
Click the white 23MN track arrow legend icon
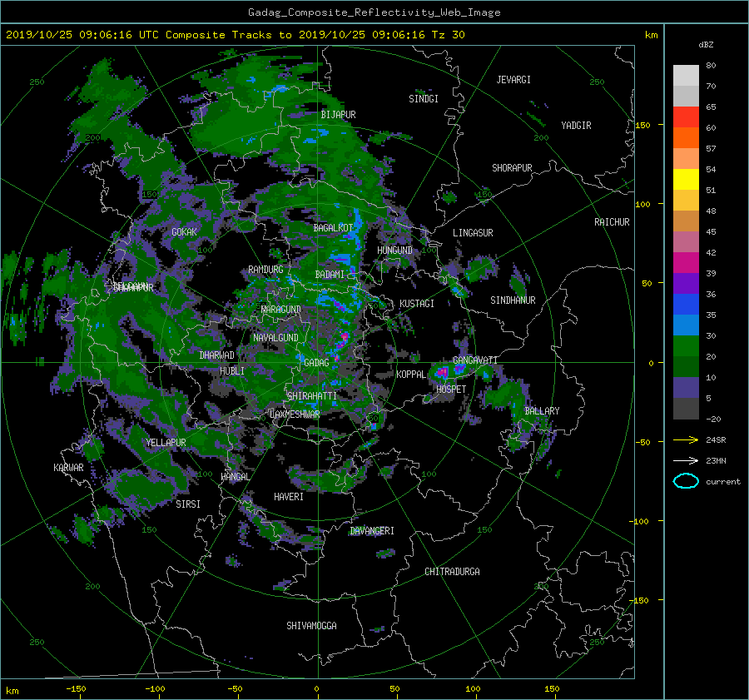(x=686, y=460)
